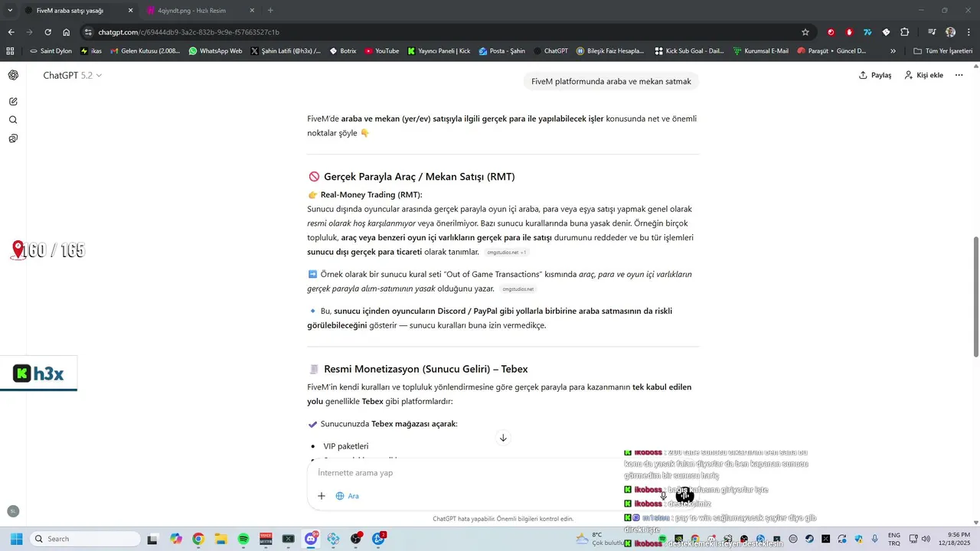Open the ChatGPT 5.2 model selector
The height and width of the screenshot is (551, 980).
[72, 75]
